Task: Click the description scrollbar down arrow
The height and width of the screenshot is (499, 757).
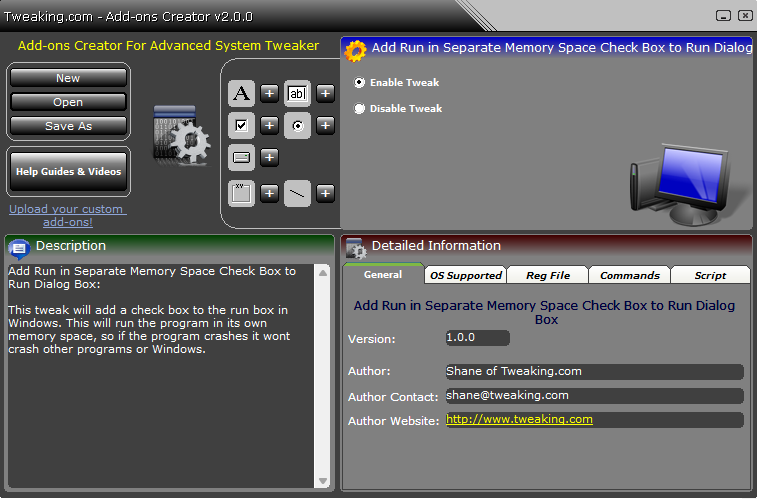Action: [323, 481]
